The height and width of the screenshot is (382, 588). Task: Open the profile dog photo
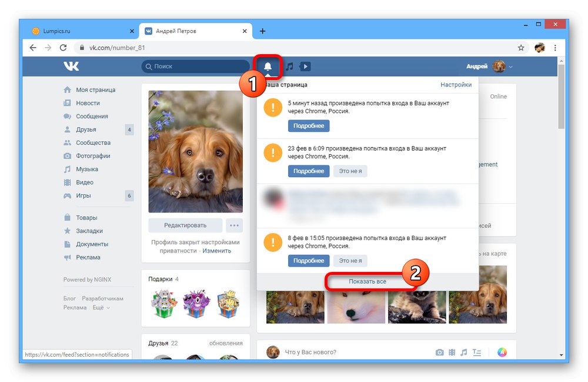[195, 152]
